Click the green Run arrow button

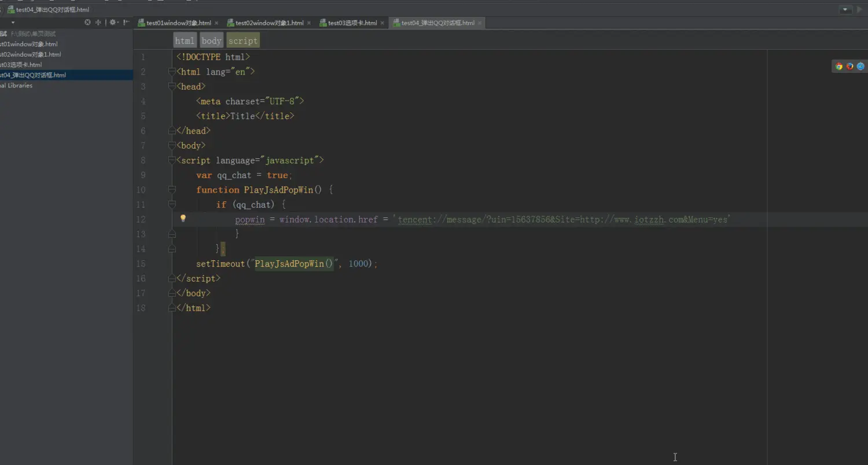[860, 10]
